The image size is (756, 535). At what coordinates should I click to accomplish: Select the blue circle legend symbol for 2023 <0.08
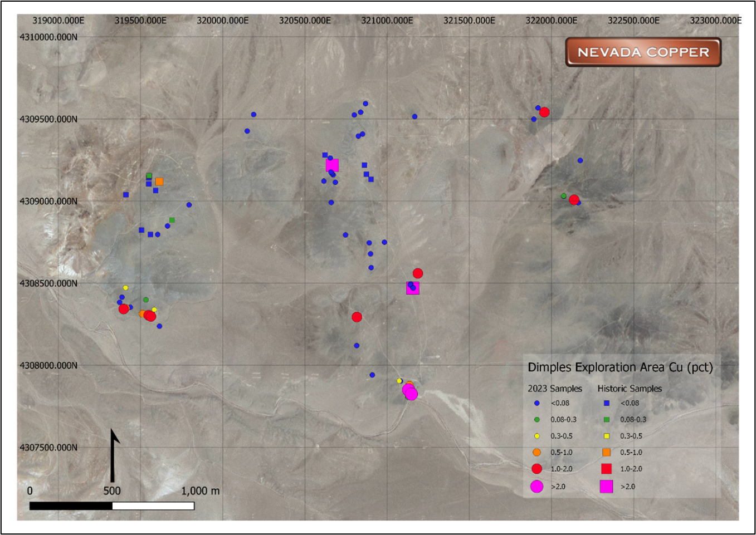click(x=537, y=403)
